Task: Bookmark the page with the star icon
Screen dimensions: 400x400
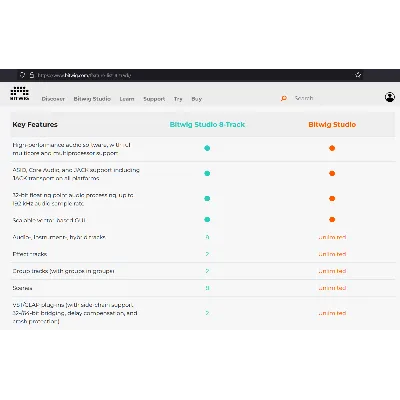Action: pyautogui.click(x=358, y=75)
